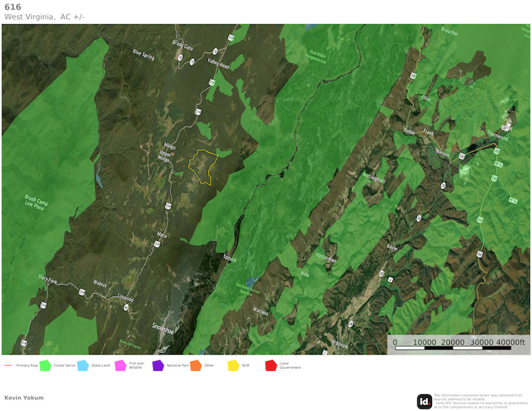Click the blue State Land legend icon

coord(83,365)
